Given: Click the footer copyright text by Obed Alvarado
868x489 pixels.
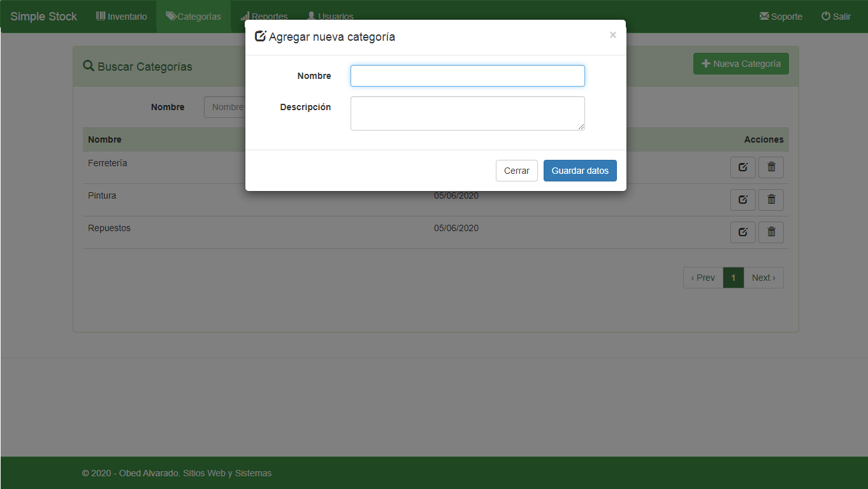Looking at the screenshot, I should tap(177, 473).
